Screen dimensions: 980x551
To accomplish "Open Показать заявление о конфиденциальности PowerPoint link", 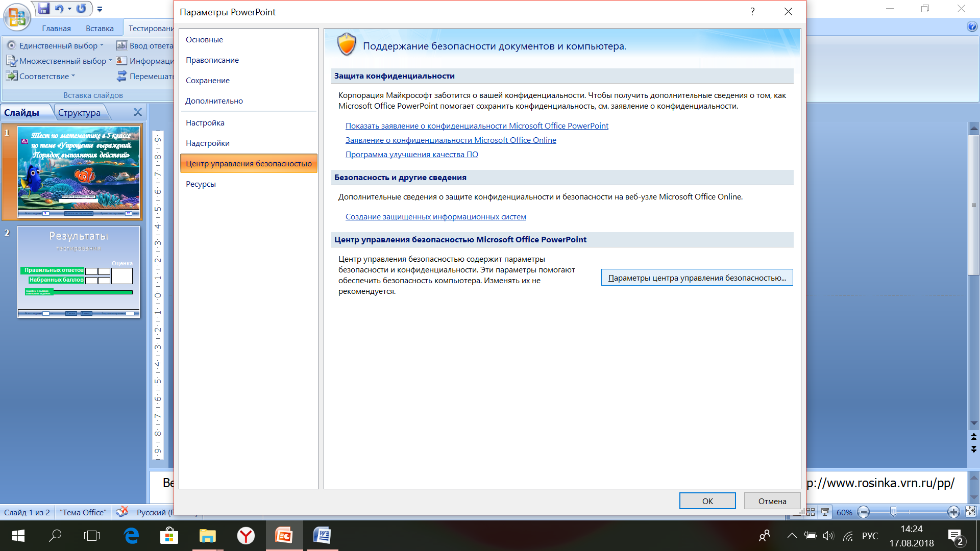I will 477,126.
